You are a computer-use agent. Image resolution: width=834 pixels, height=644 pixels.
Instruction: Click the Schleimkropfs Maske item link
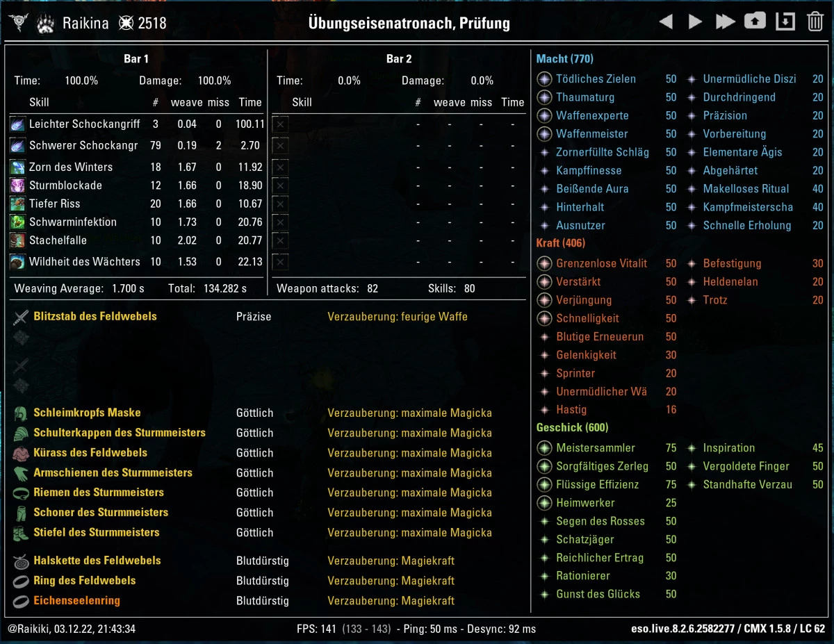pos(87,413)
